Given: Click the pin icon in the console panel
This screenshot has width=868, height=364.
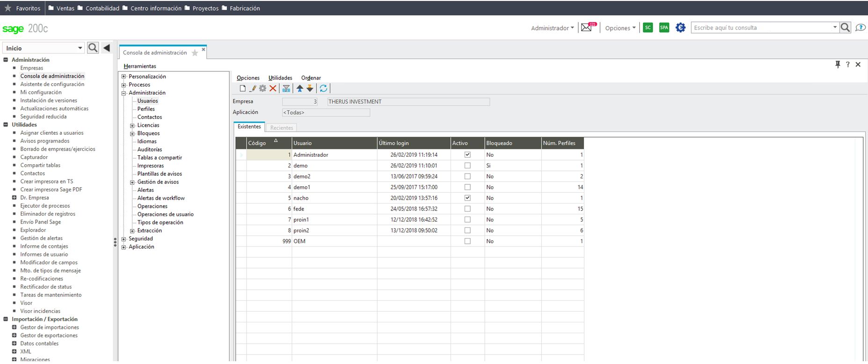Looking at the screenshot, I should point(838,65).
